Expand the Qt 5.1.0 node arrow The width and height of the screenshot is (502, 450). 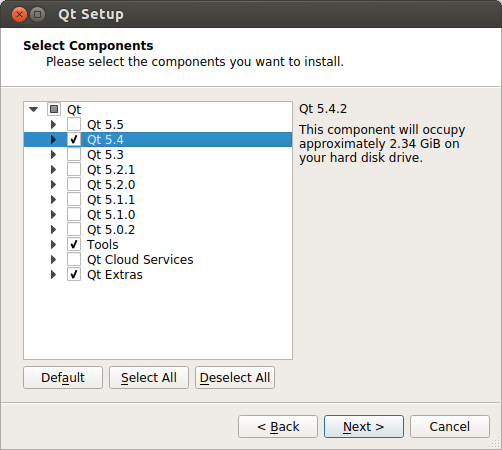tap(53, 214)
